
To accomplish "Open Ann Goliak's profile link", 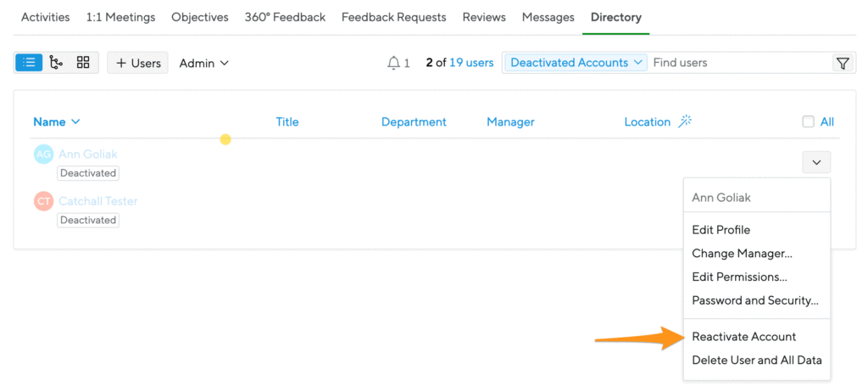I will point(88,154).
